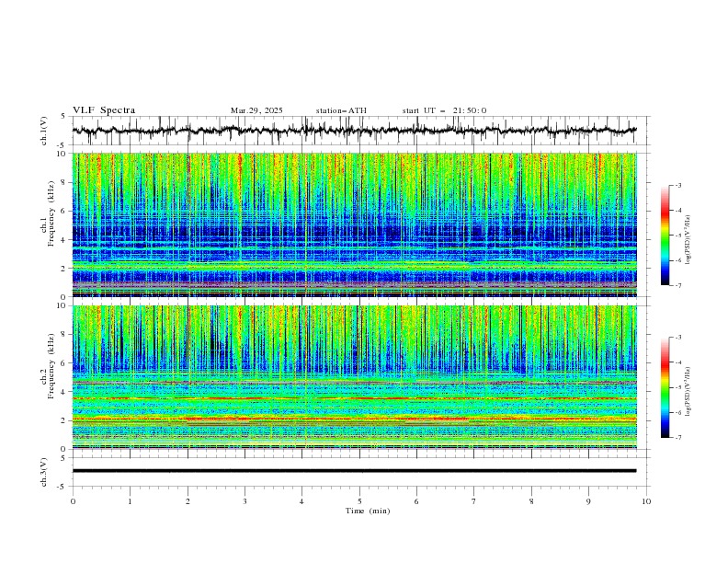Image resolution: width=728 pixels, height=563 pixels.
Task: Click the ch.2 "Frequency (kHz)" axis label
Action: click(51, 365)
